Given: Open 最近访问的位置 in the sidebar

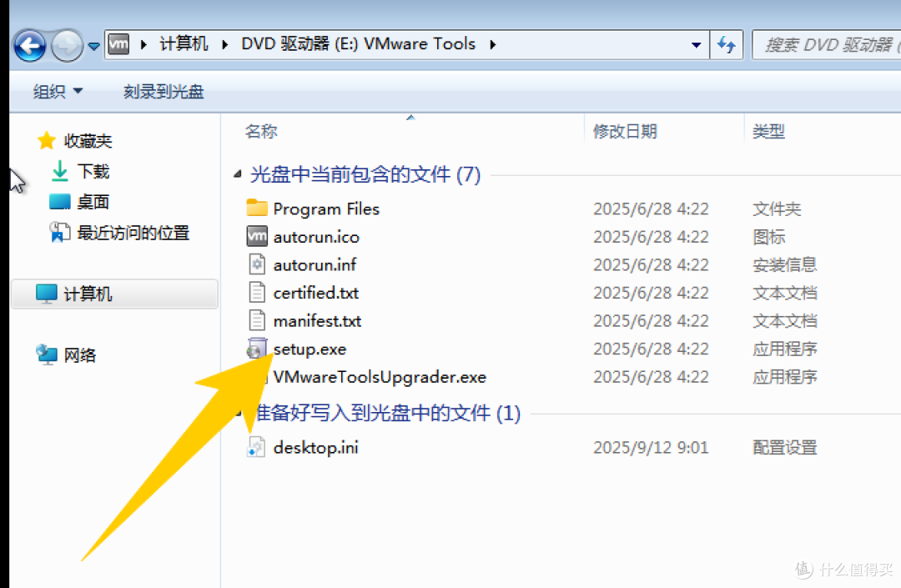Looking at the screenshot, I should (133, 233).
